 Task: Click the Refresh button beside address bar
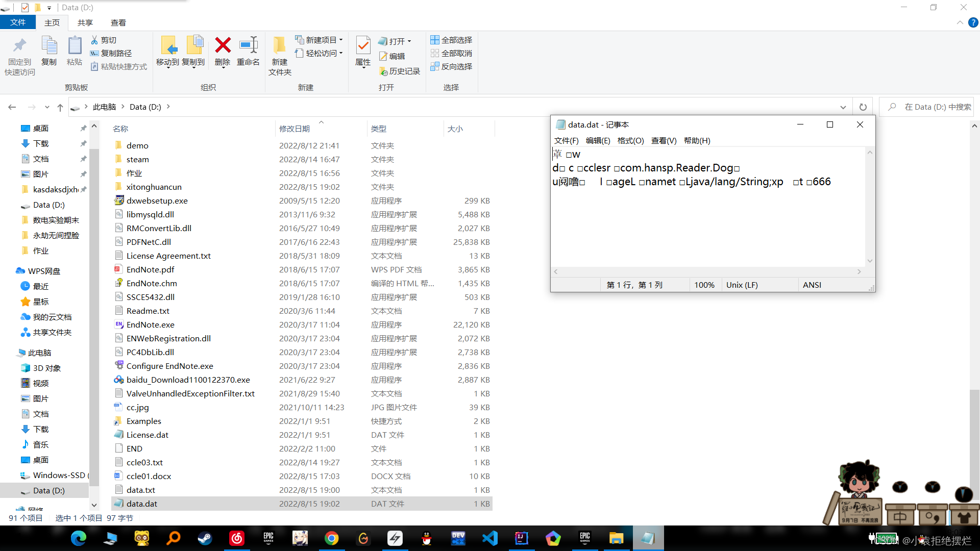(x=863, y=107)
